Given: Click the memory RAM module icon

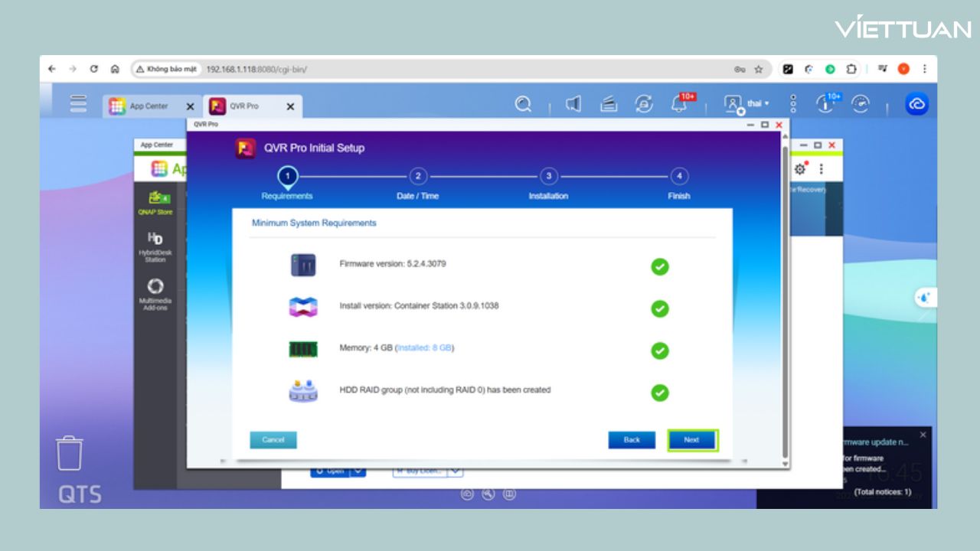Looking at the screenshot, I should [303, 349].
